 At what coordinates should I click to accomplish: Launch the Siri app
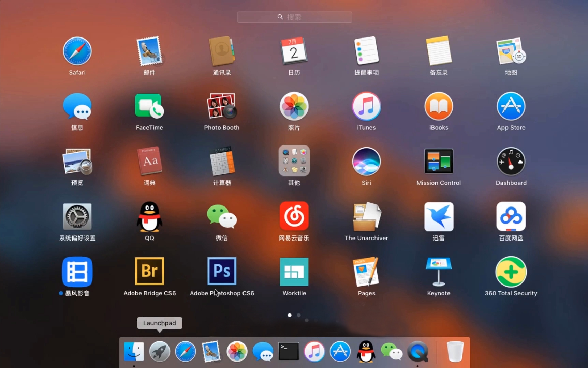point(367,162)
